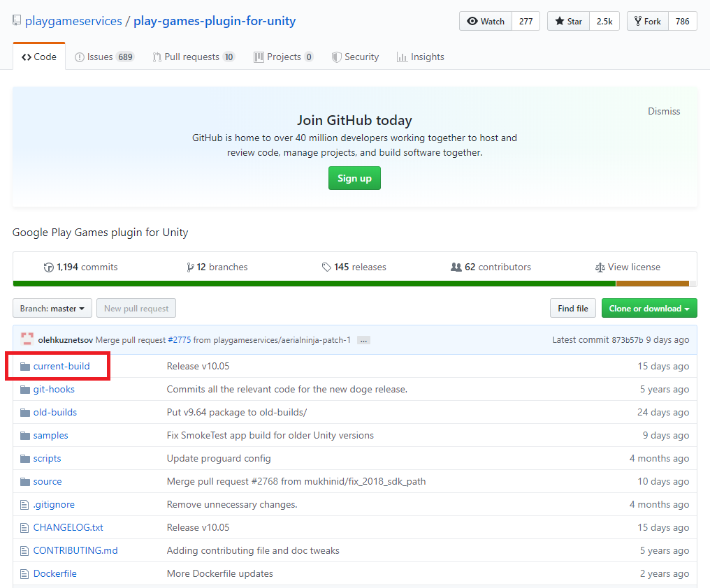Click the folder icon for old-builds

pyautogui.click(x=25, y=413)
